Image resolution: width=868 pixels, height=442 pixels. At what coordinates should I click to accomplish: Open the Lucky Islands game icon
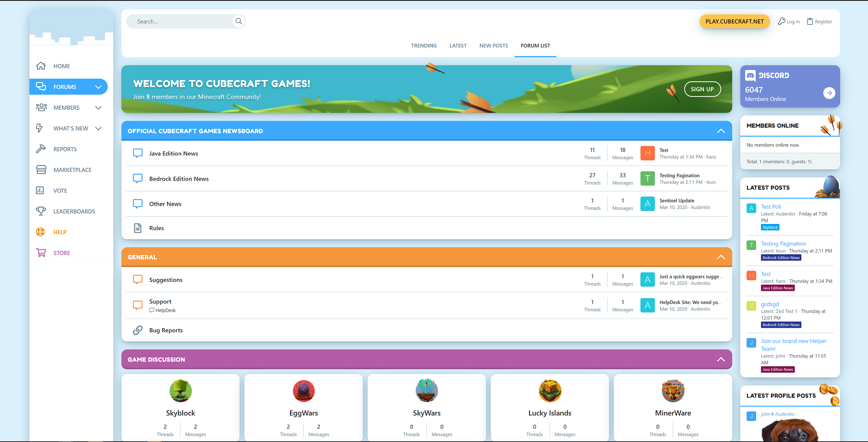(x=550, y=391)
